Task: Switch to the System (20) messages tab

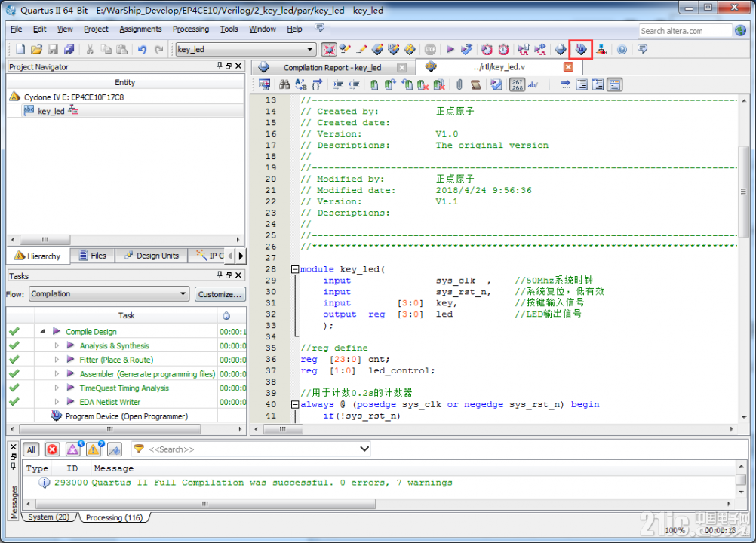Action: click(49, 517)
